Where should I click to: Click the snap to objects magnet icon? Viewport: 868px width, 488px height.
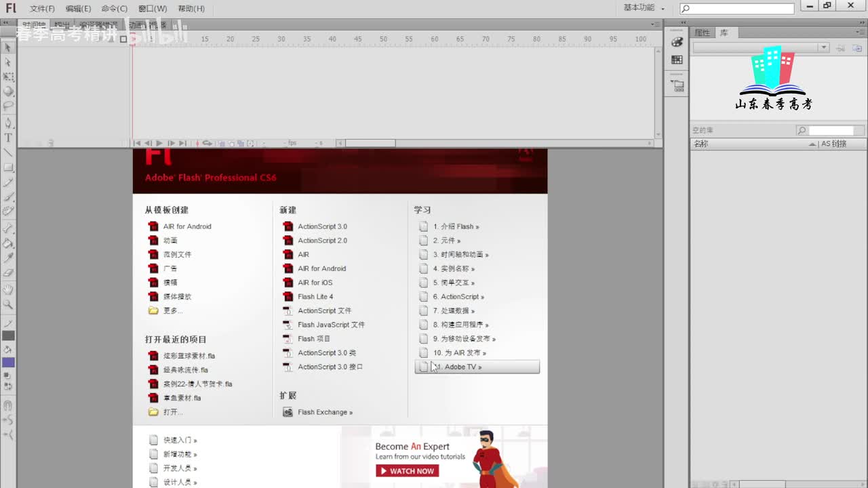point(8,406)
